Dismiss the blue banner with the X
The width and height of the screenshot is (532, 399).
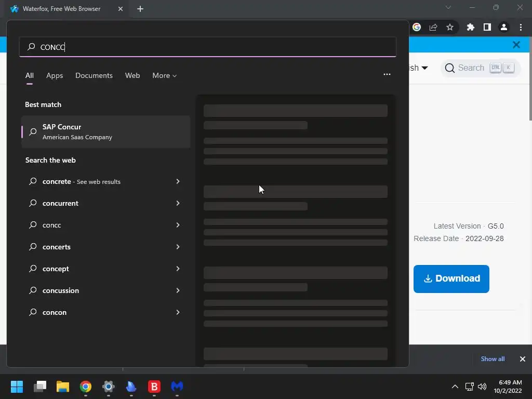click(516, 45)
